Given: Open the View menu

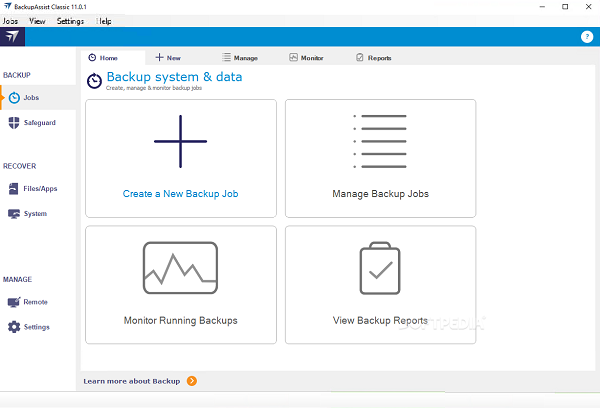Looking at the screenshot, I should click(37, 21).
